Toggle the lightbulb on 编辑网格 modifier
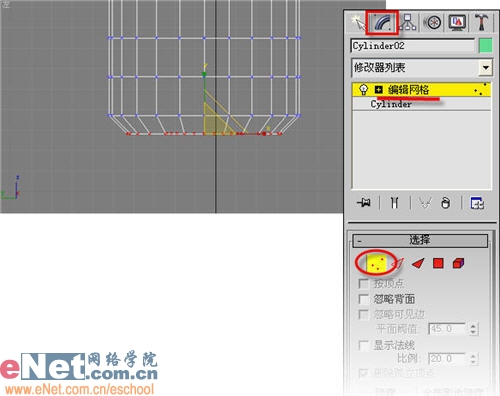Viewport: 500px width, 396px height. tap(363, 90)
